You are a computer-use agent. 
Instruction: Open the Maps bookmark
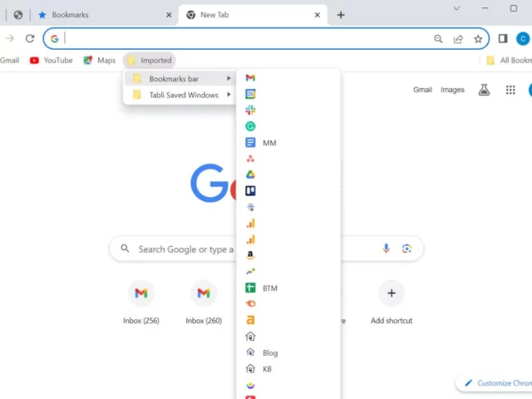point(100,61)
